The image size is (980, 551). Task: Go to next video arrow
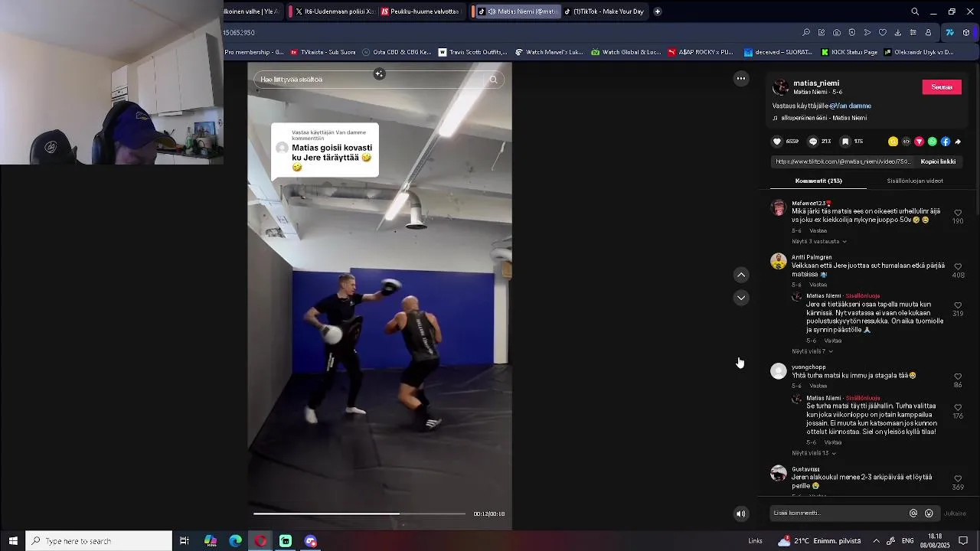(x=741, y=298)
